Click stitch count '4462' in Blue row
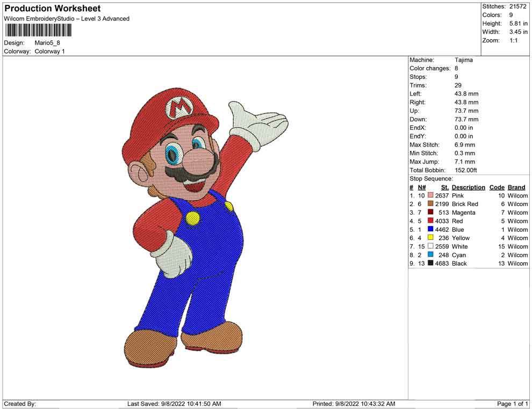 (x=442, y=229)
